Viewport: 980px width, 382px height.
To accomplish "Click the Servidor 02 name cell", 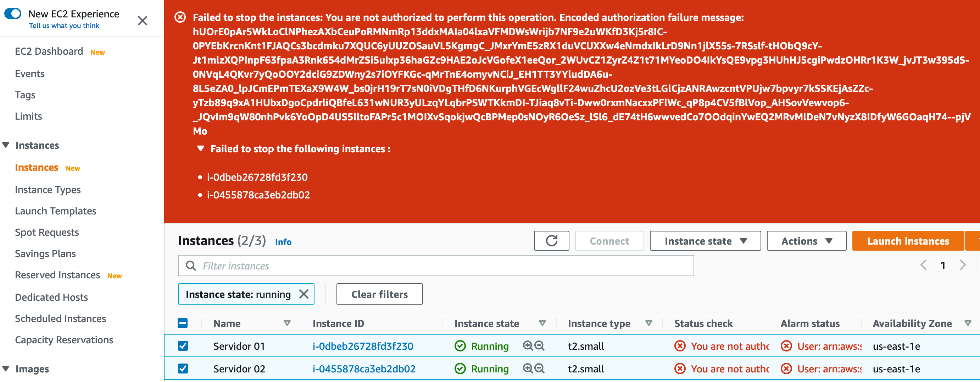I will coord(239,369).
